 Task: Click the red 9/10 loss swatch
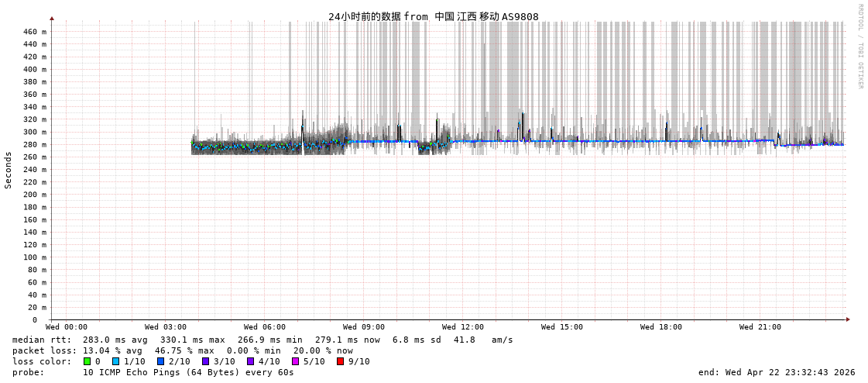click(340, 361)
